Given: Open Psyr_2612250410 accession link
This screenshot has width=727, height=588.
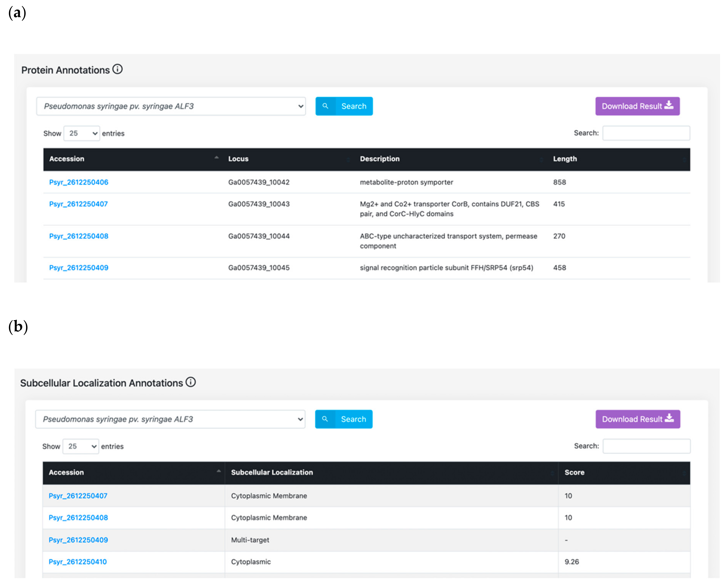Looking at the screenshot, I should coord(78,562).
